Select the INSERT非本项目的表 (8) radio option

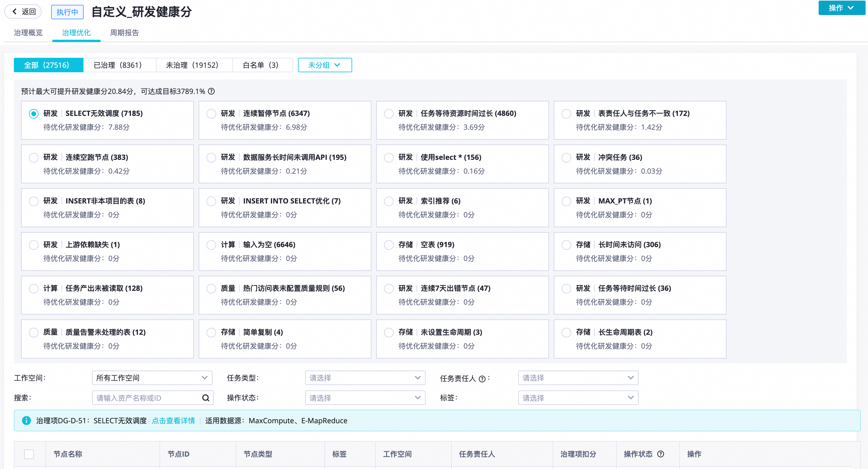33,201
